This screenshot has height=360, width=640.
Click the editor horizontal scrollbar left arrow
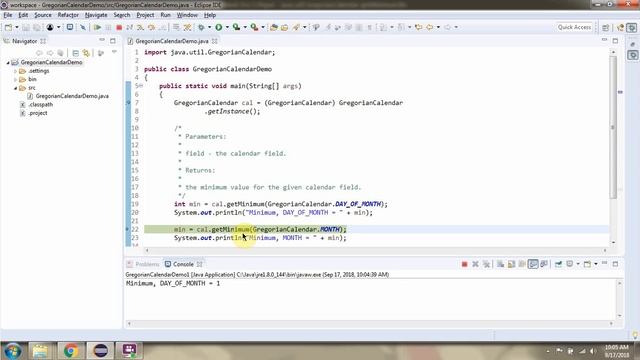coord(147,250)
